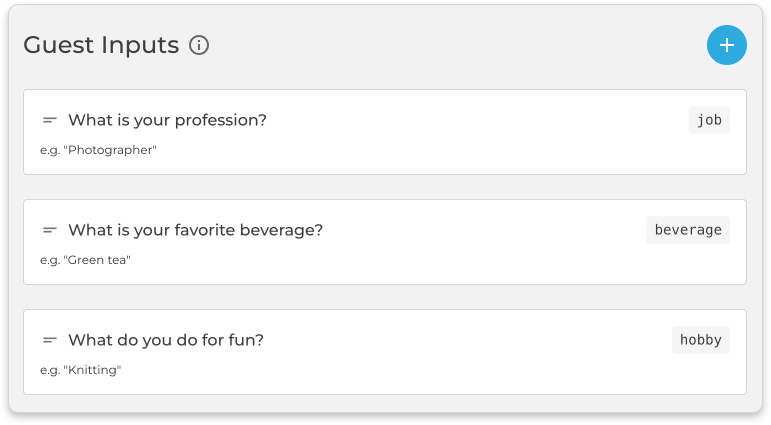Image resolution: width=771 pixels, height=425 pixels.
Task: Click the 'Guest Inputs' heading
Action: click(x=101, y=45)
